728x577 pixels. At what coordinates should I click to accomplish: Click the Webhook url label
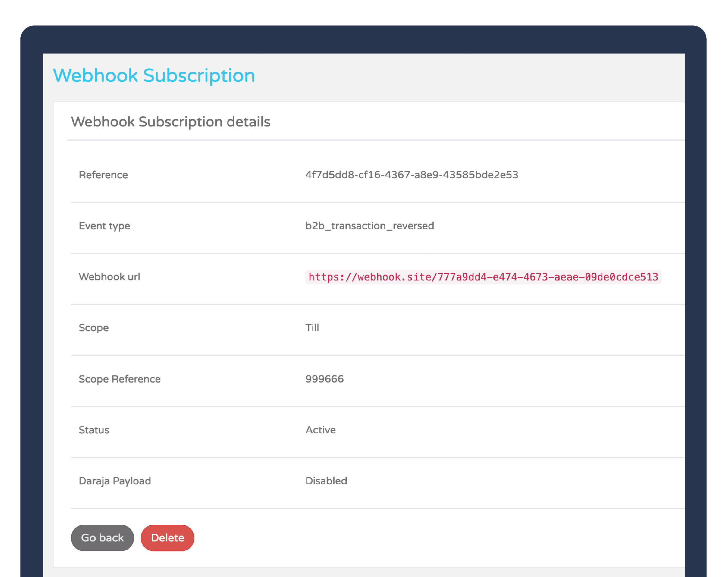[x=109, y=277]
